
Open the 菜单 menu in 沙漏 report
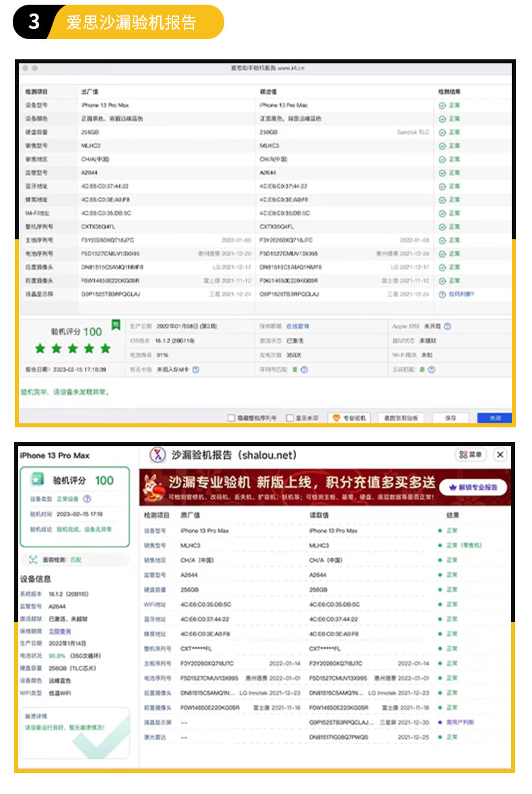point(471,455)
